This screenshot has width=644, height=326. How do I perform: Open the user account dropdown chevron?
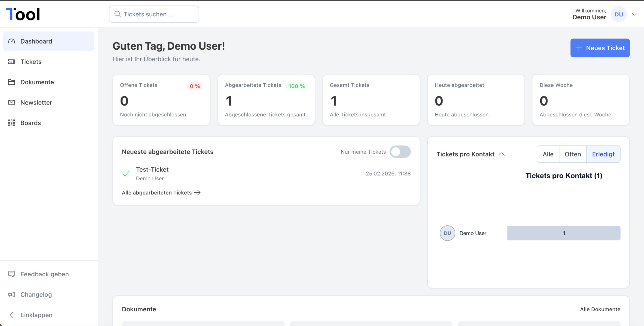click(x=634, y=14)
